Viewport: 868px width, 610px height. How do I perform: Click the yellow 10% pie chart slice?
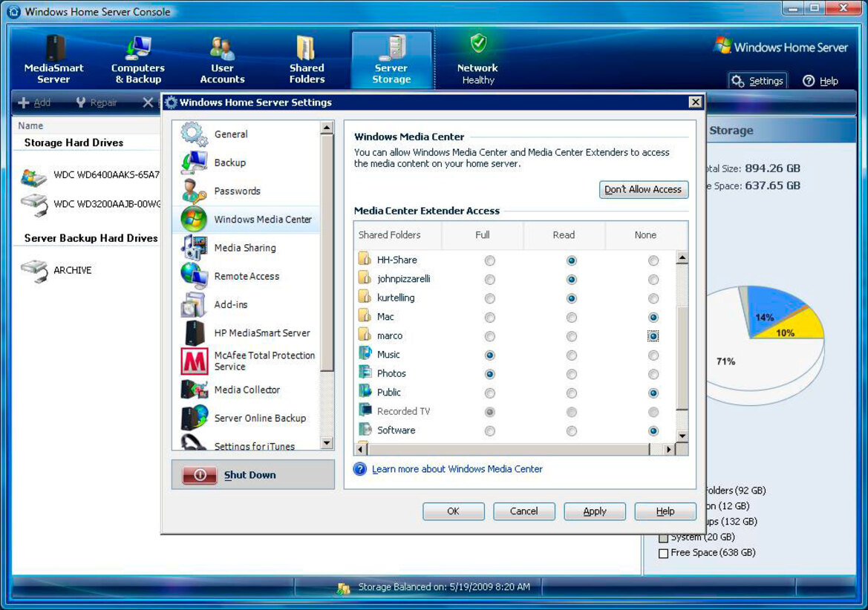(x=792, y=327)
